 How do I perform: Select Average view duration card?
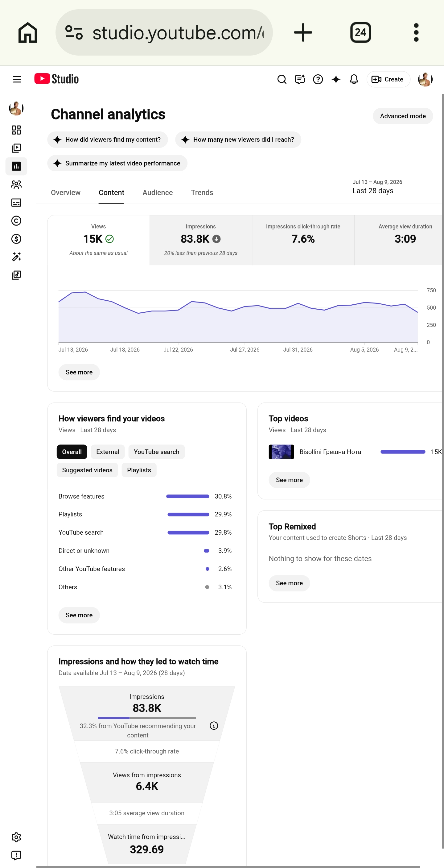click(x=399, y=240)
